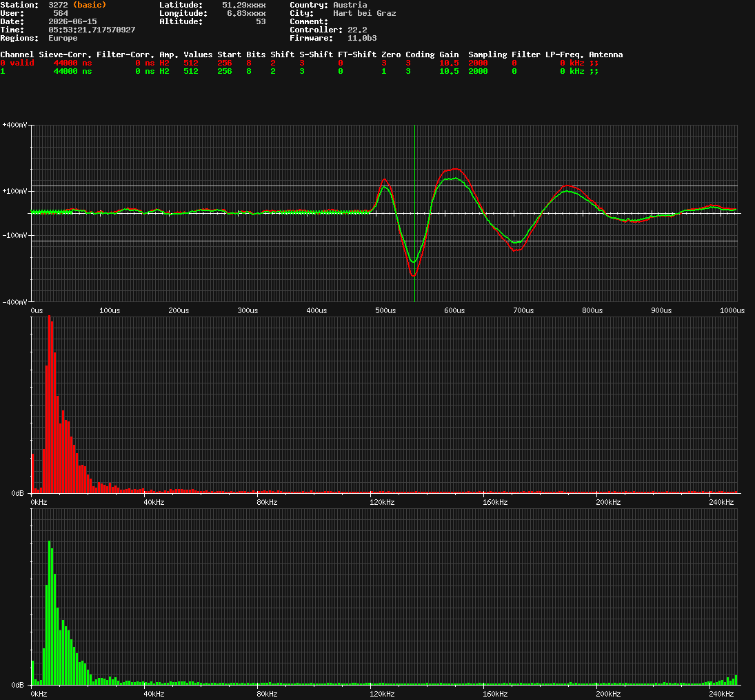This screenshot has height=700, width=755.
Task: Select the green 44000 ns sieve correction
Action: [72, 71]
